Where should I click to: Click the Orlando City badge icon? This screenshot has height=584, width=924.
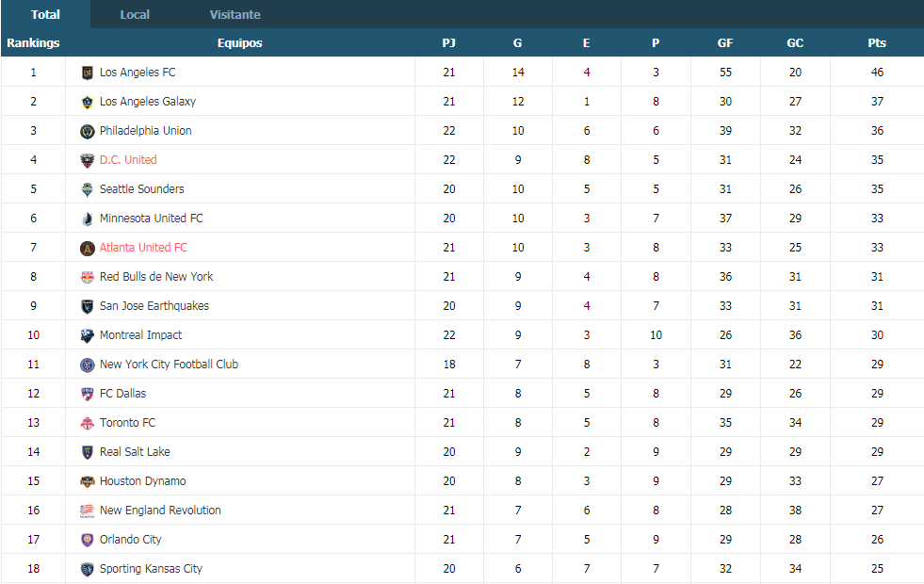(88, 540)
